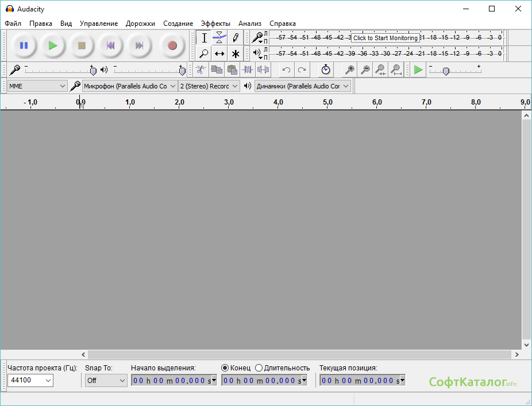532x406 pixels.
Task: Select the Конец radio button
Action: click(x=224, y=368)
